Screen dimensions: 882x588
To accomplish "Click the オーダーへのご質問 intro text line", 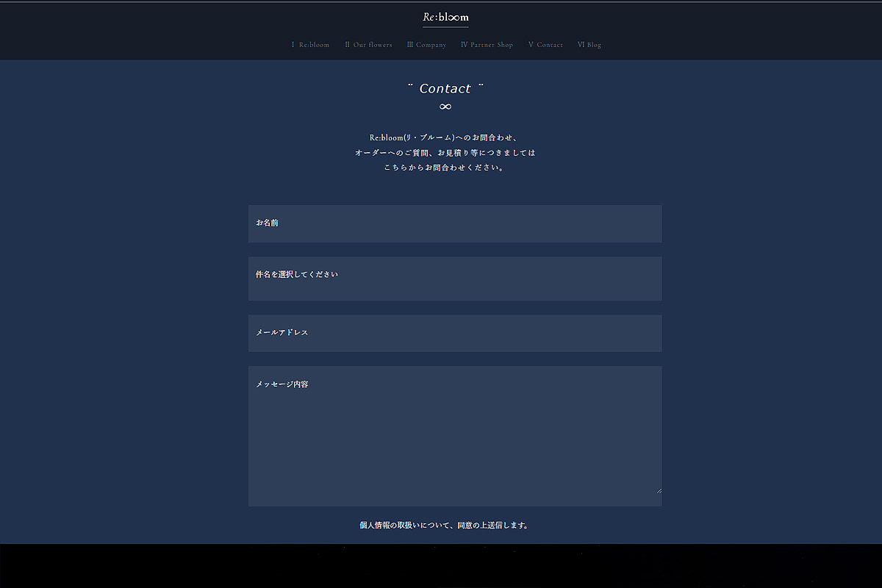I will (x=445, y=153).
